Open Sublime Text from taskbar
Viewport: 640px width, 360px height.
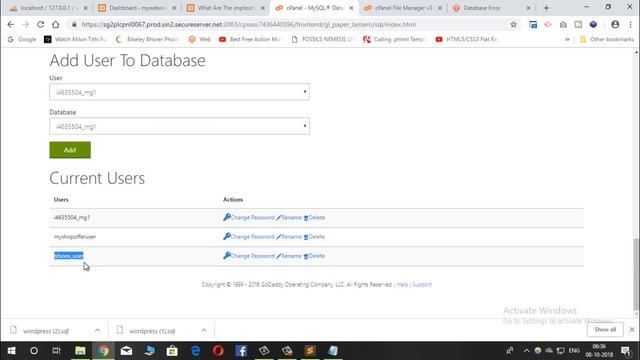[x=310, y=351]
